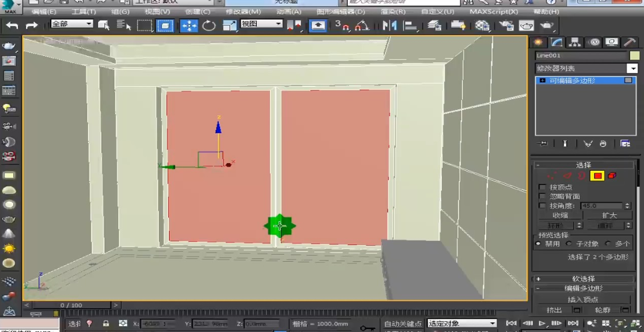Activate the Select and Rotate tool

209,26
